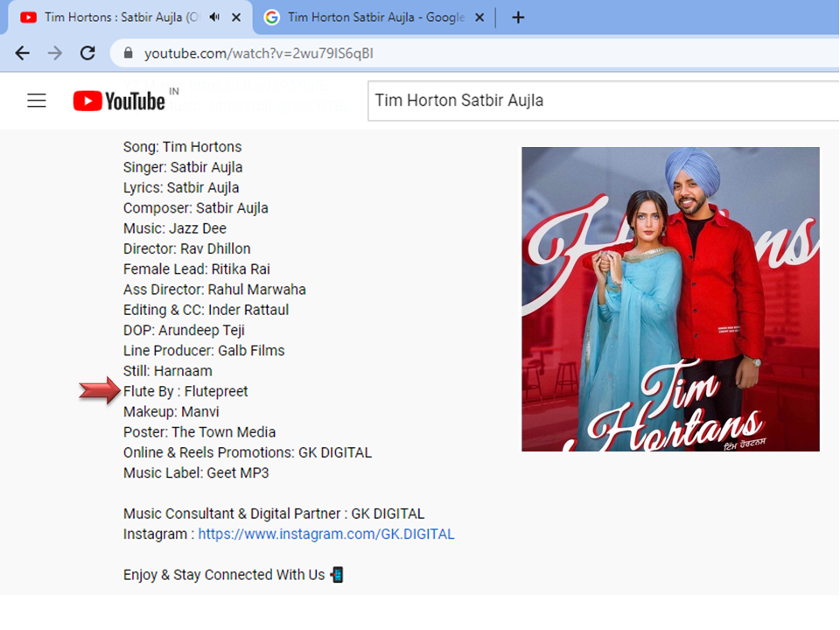Close the Tim Hortons YouTube tab
Screen dimensions: 840x630
[235, 17]
